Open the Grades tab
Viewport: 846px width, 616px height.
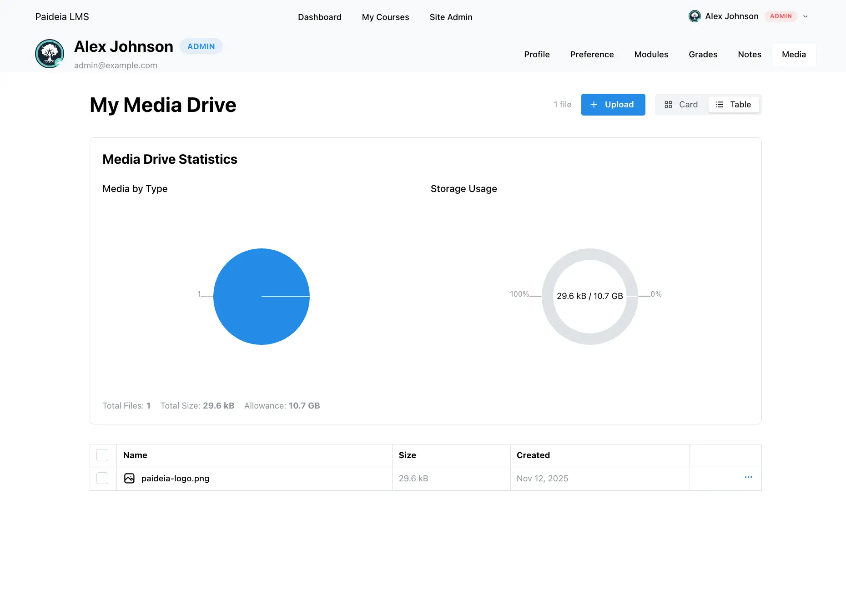pyautogui.click(x=703, y=55)
